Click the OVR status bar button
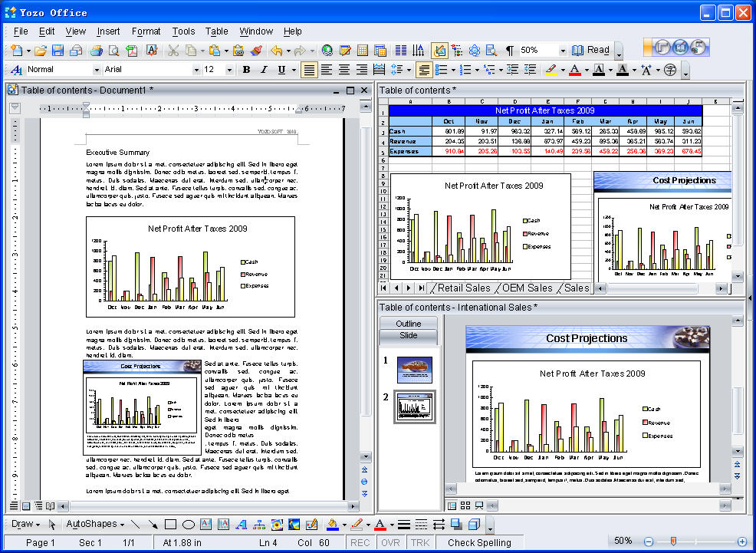756x553 pixels. [390, 543]
